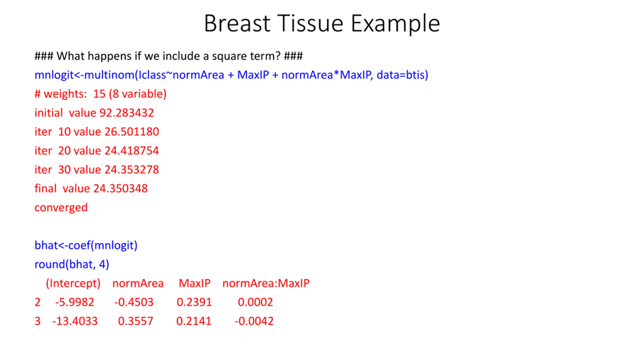Click the square term comment line
The height and width of the screenshot is (362, 644).
[169, 56]
